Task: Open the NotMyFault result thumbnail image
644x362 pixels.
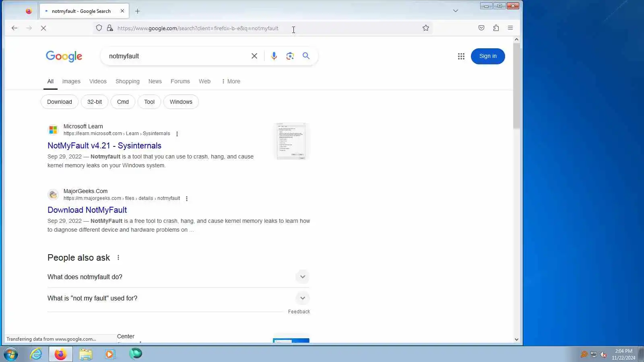Action: [291, 141]
